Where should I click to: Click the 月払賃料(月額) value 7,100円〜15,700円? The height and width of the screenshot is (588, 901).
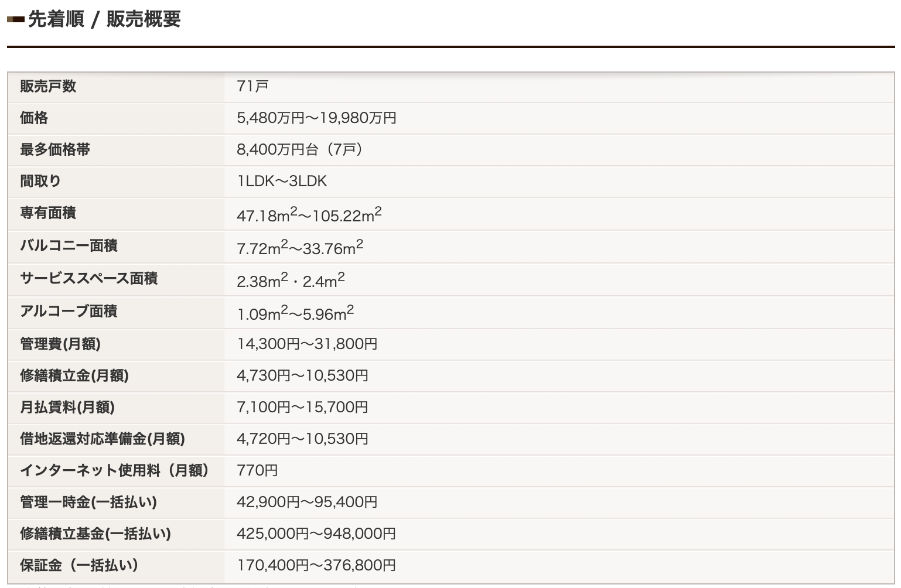coord(302,407)
